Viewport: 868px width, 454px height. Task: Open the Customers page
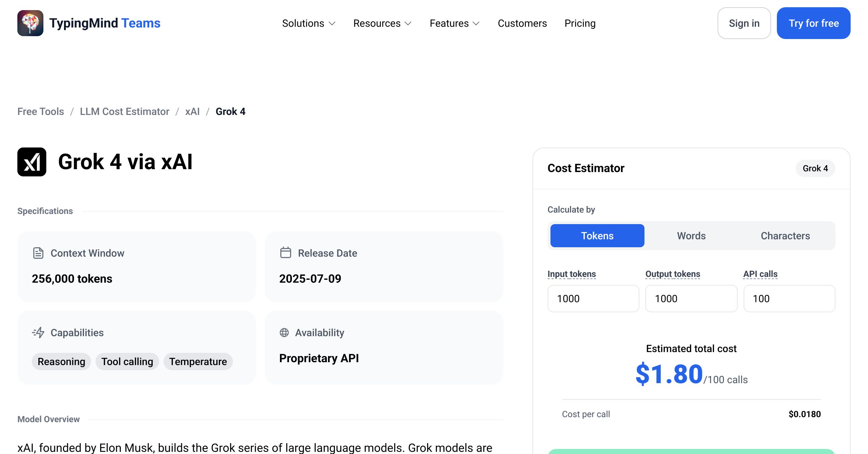522,23
